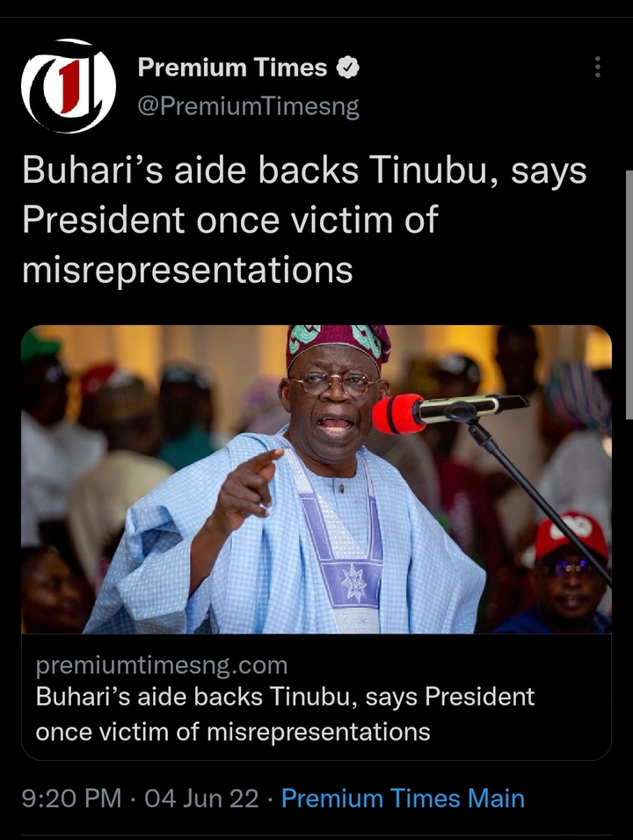The height and width of the screenshot is (840, 633).
Task: Click the red cap in the photo's corner
Action: point(571,532)
